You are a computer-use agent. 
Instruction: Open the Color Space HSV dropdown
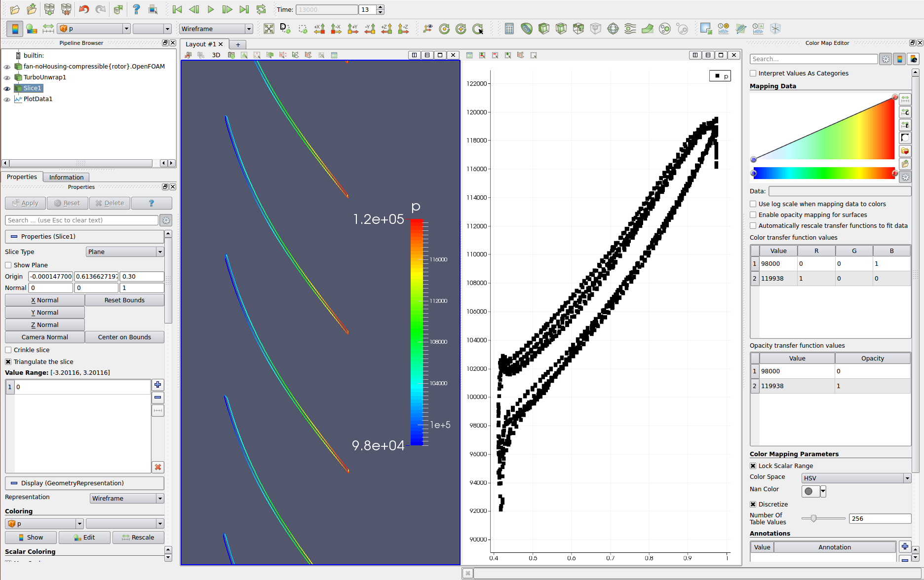pyautogui.click(x=856, y=478)
